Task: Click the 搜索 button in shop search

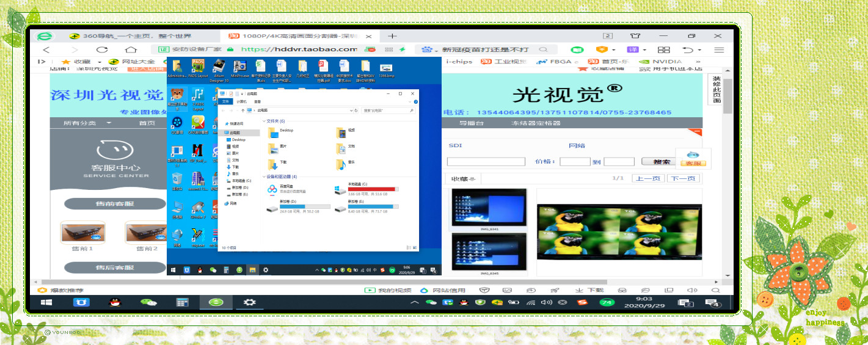Action: point(658,162)
